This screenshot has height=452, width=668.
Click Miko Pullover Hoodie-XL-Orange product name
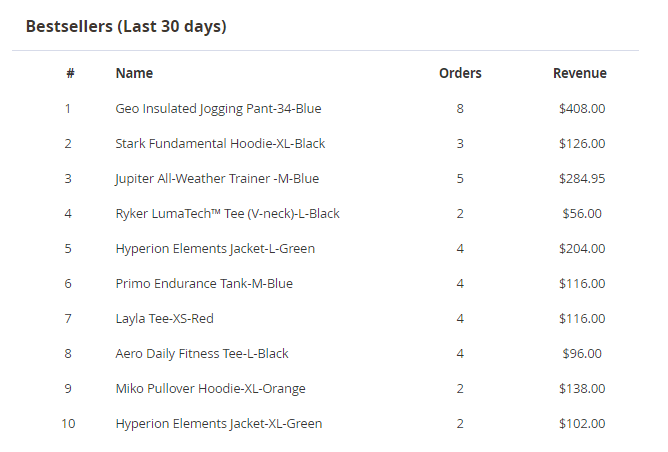click(210, 388)
